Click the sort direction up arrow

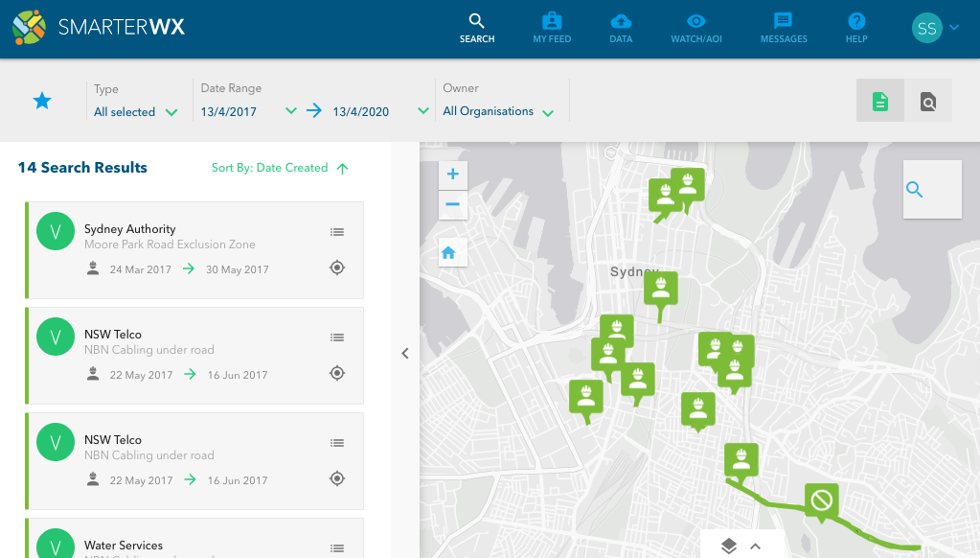[343, 169]
